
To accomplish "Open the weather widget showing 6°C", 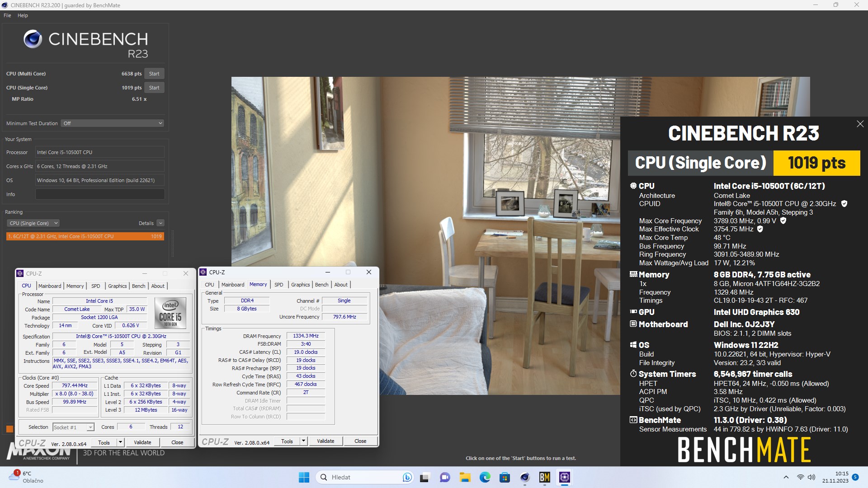I will pyautogui.click(x=26, y=477).
